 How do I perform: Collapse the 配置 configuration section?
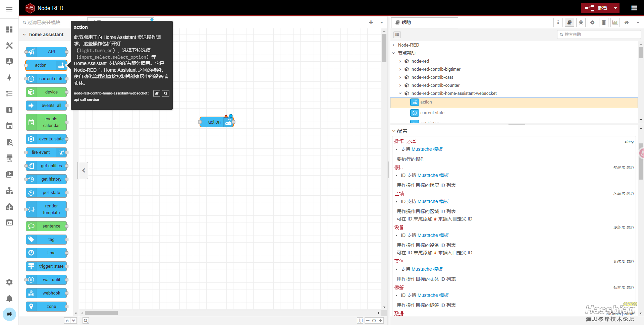click(x=394, y=131)
